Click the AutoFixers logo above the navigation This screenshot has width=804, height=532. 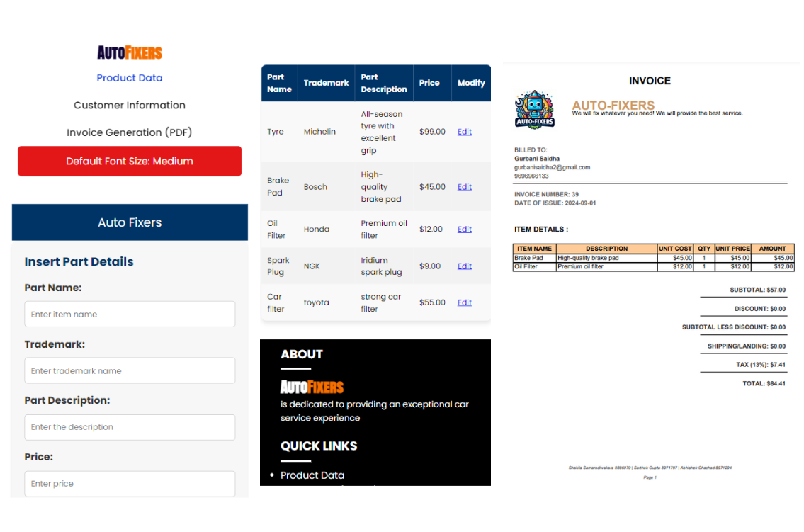coord(130,52)
